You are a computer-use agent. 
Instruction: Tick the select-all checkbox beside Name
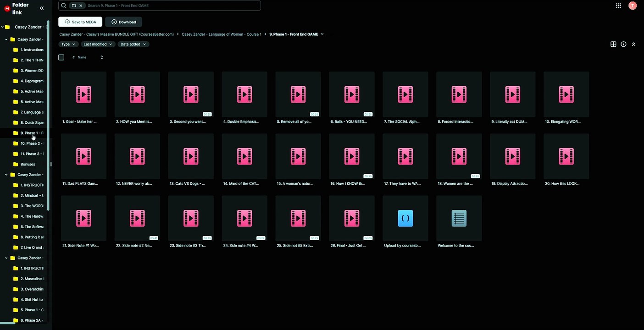click(61, 57)
